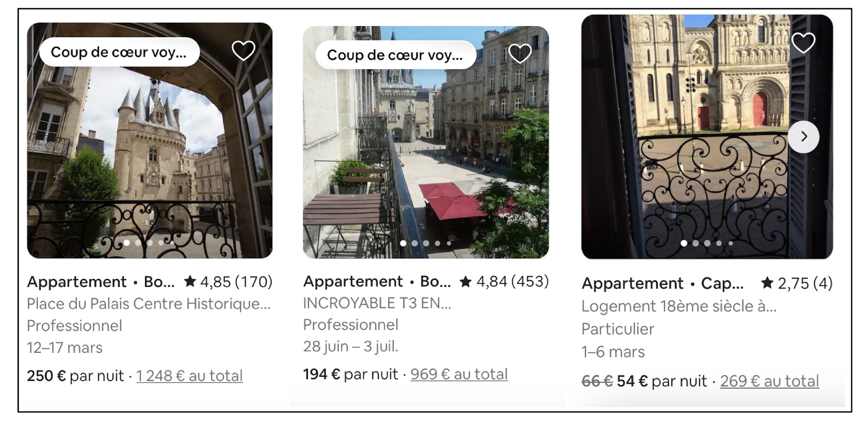Select first carousel dot on third listing photo

(x=684, y=243)
